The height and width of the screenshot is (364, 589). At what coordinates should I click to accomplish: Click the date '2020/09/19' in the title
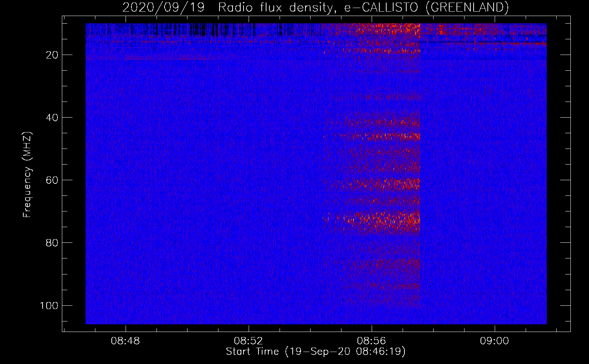[163, 7]
